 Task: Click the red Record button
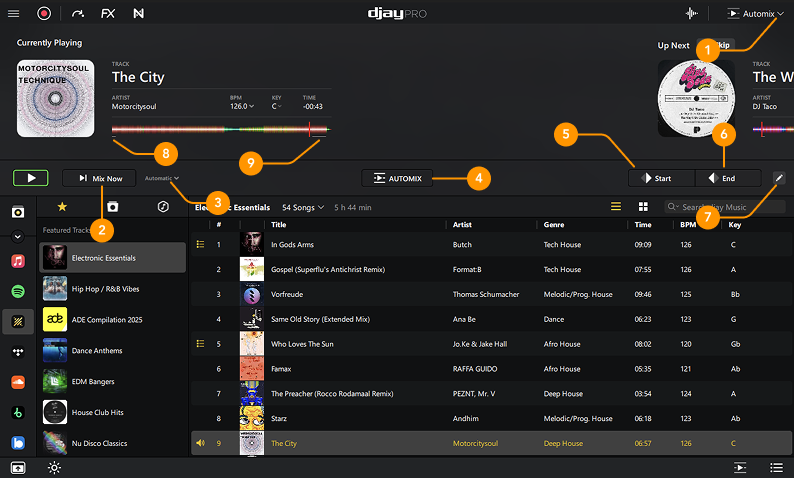pyautogui.click(x=44, y=14)
